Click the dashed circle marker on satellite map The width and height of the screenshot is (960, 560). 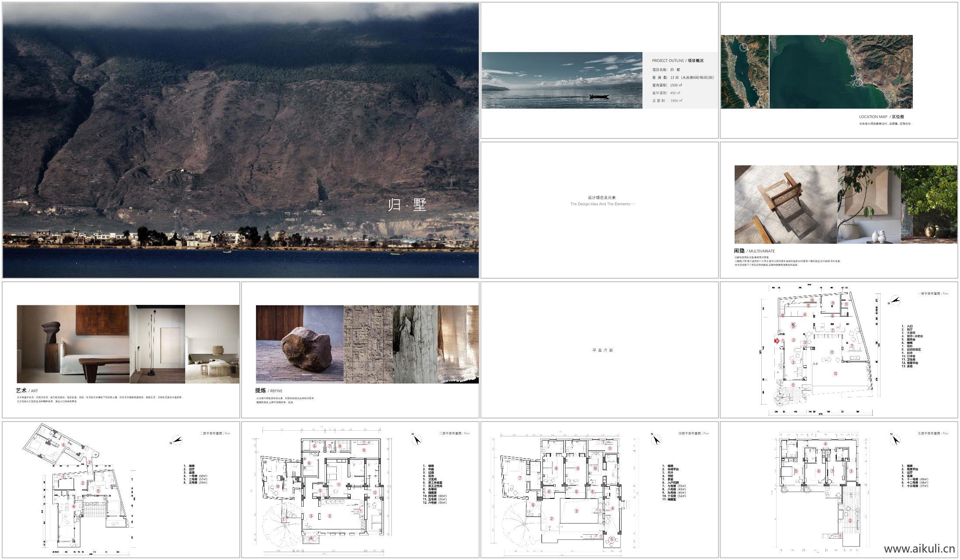744,47
